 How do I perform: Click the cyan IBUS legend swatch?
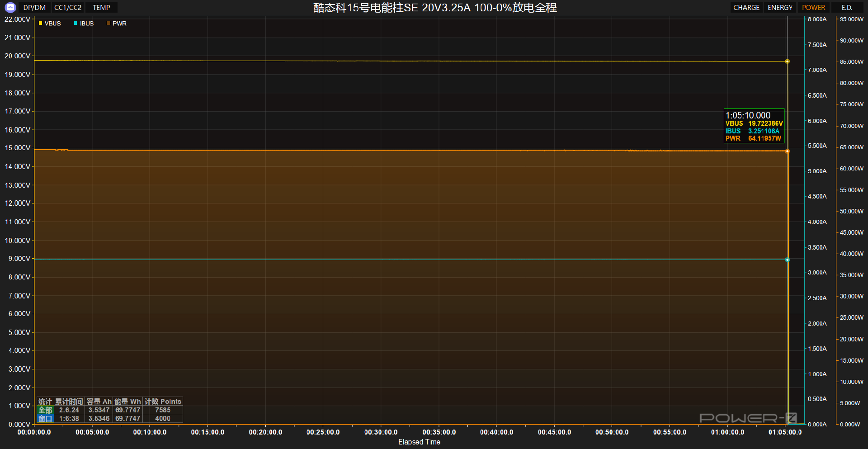[x=75, y=24]
